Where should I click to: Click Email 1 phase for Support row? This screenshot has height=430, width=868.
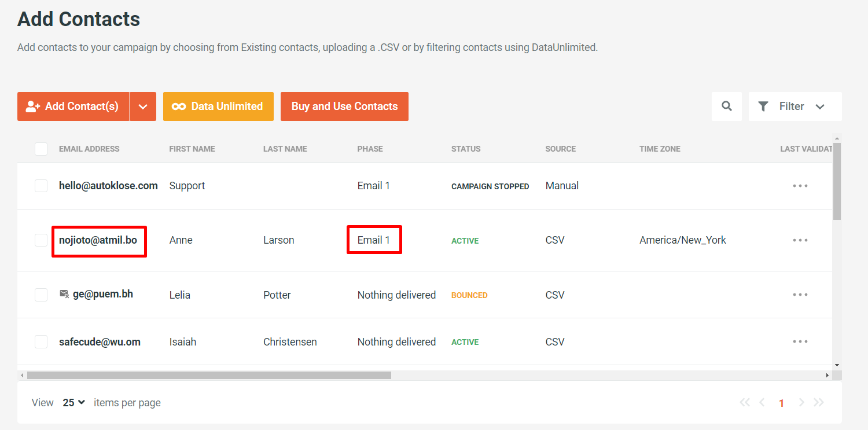point(374,186)
